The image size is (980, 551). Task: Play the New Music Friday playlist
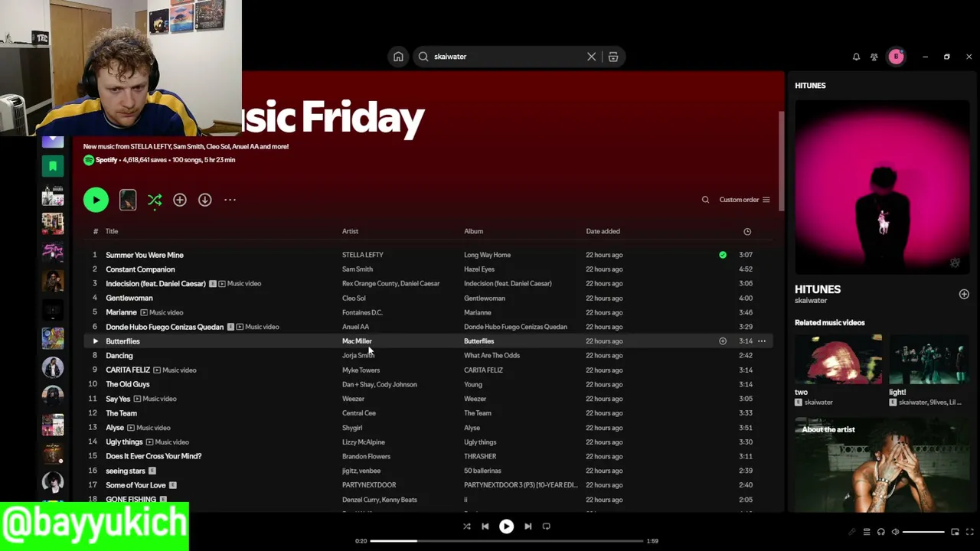point(96,200)
